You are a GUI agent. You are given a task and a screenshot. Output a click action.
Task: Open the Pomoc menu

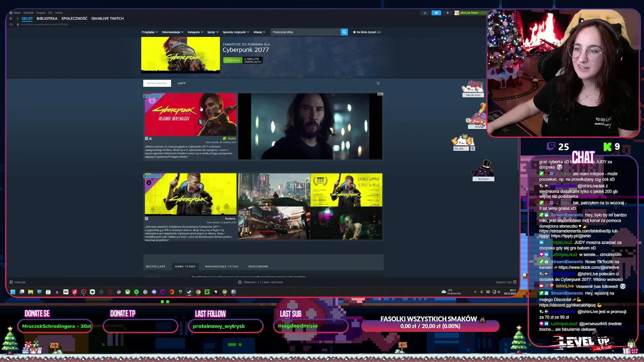tap(59, 13)
